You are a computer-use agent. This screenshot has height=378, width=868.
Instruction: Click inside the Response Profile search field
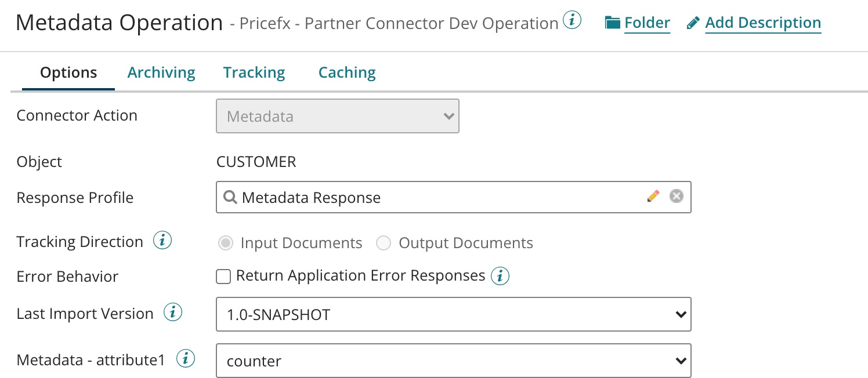406,197
